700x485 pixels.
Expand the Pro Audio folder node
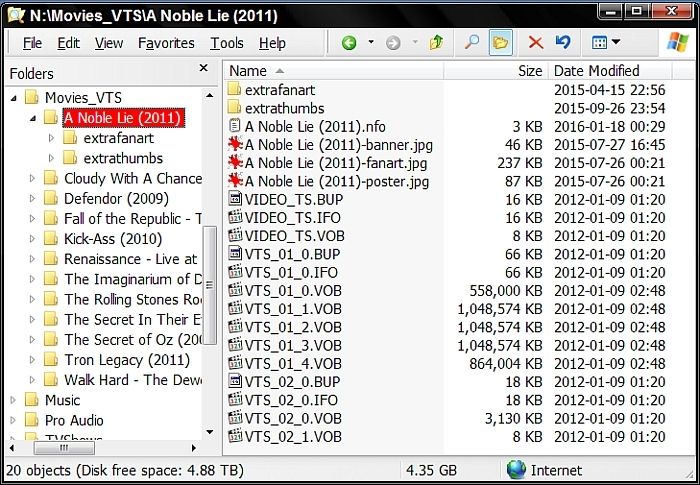coord(13,420)
